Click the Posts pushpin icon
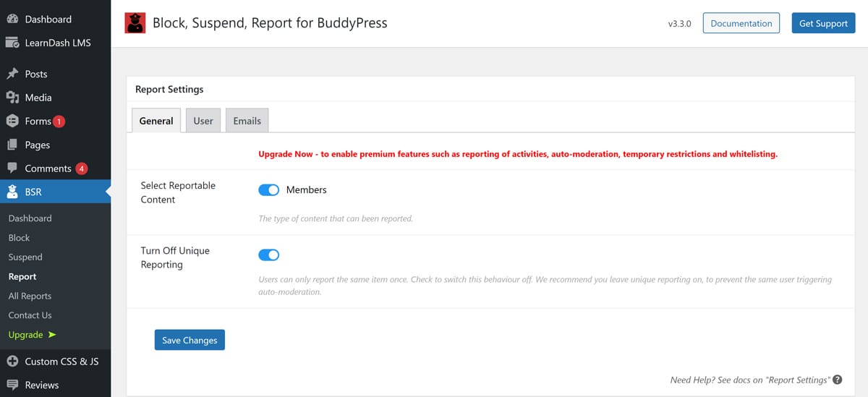The image size is (868, 397). tap(12, 74)
